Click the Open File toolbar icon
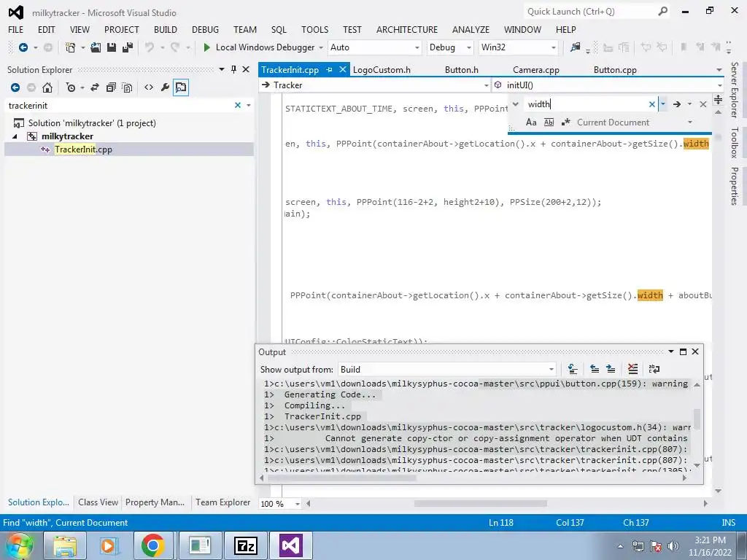The width and height of the screenshot is (747, 560). pos(96,47)
